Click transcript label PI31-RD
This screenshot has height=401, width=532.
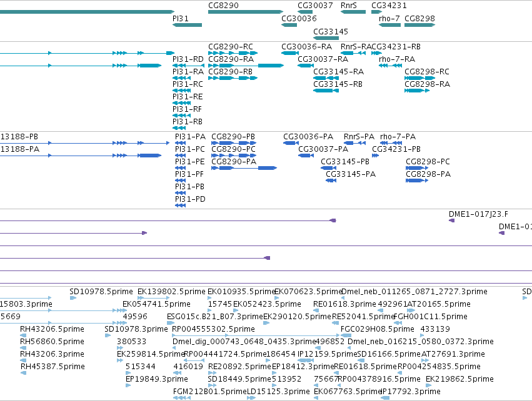pyautogui.click(x=188, y=59)
